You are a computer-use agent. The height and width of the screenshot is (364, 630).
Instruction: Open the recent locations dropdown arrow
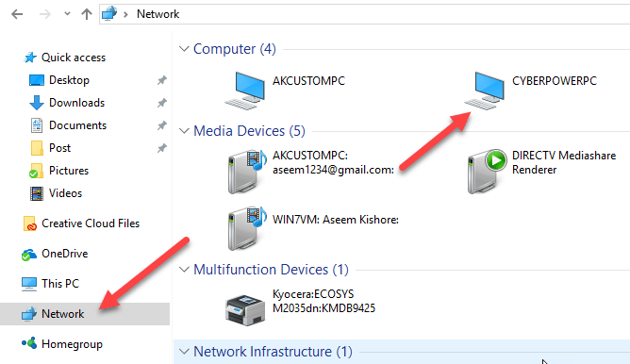67,14
